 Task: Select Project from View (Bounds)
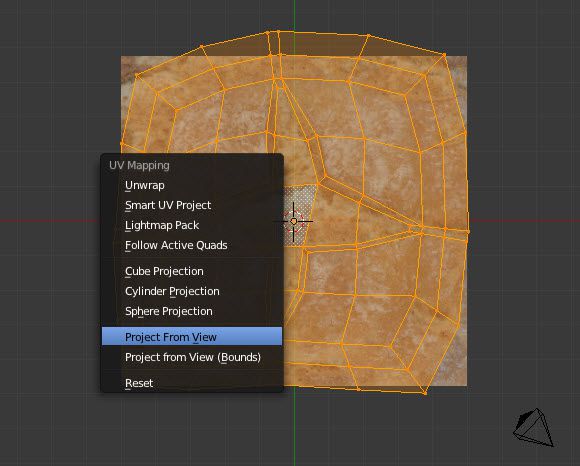tap(192, 357)
